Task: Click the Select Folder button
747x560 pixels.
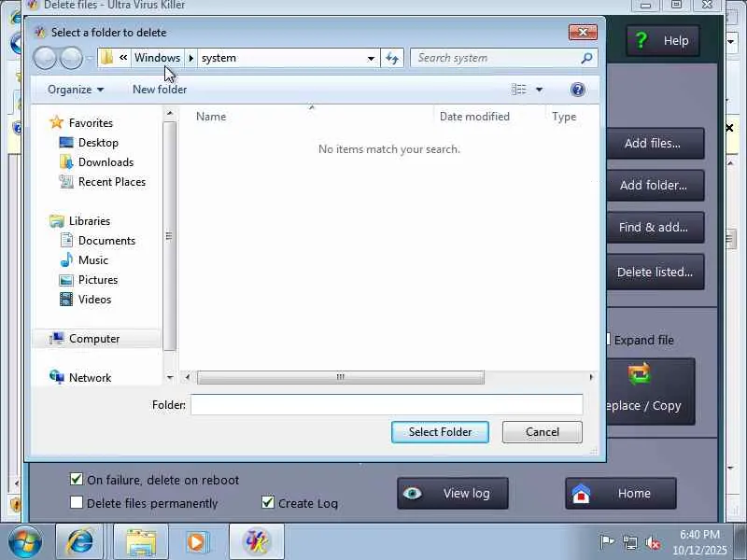Action: [440, 432]
